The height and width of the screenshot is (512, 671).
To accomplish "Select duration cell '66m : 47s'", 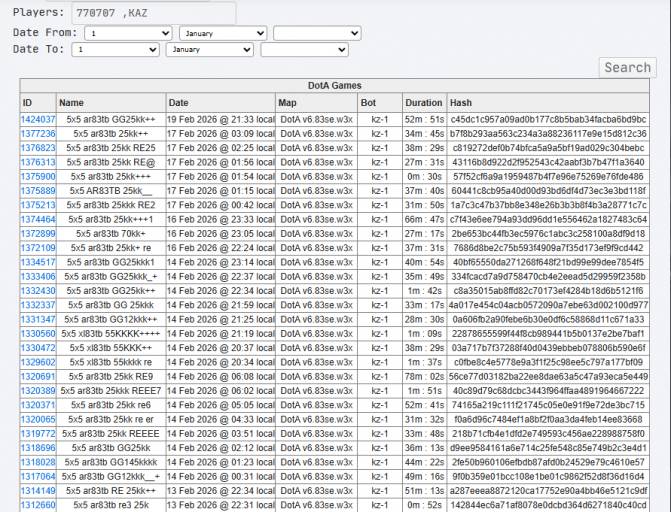I will pos(424,219).
